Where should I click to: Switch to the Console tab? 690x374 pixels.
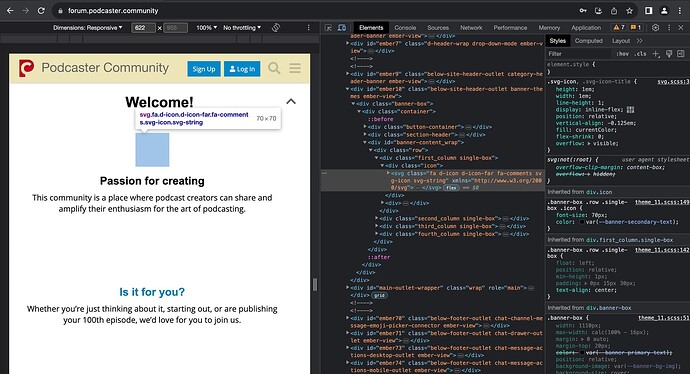[405, 27]
